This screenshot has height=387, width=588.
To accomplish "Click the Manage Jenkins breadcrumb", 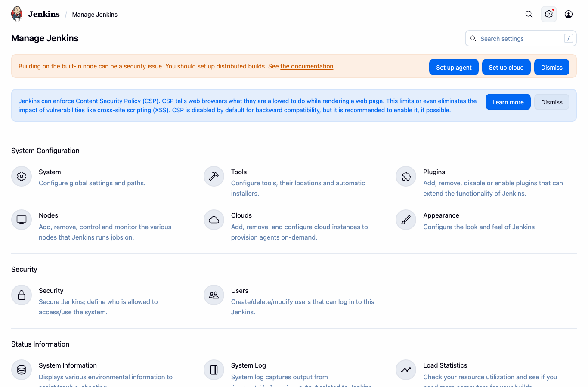I will pos(95,15).
